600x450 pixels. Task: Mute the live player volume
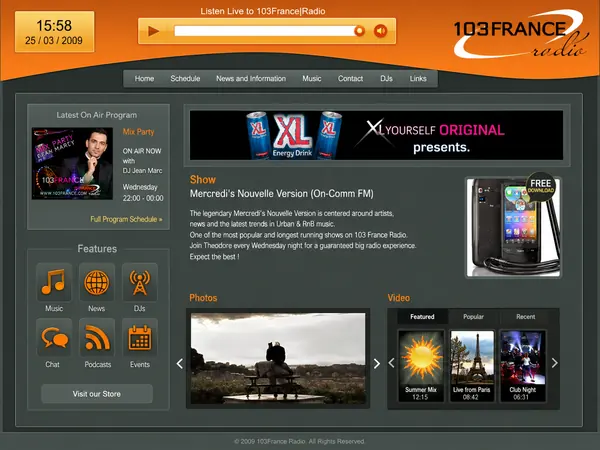pos(380,31)
